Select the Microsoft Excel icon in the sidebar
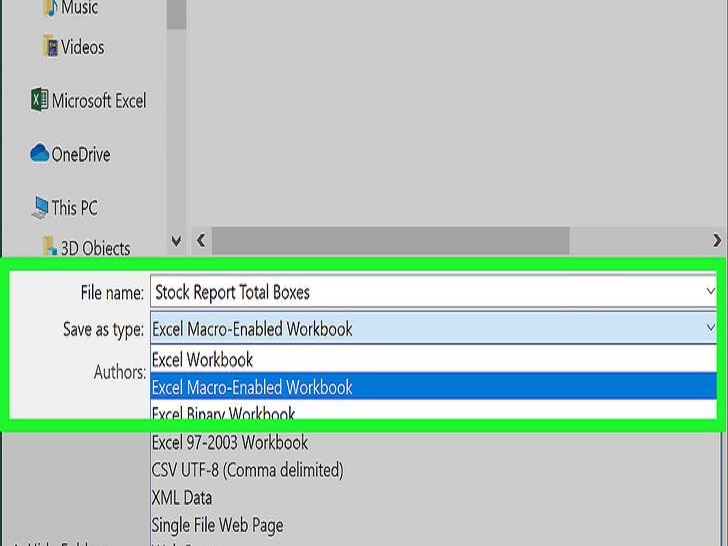 [x=39, y=99]
